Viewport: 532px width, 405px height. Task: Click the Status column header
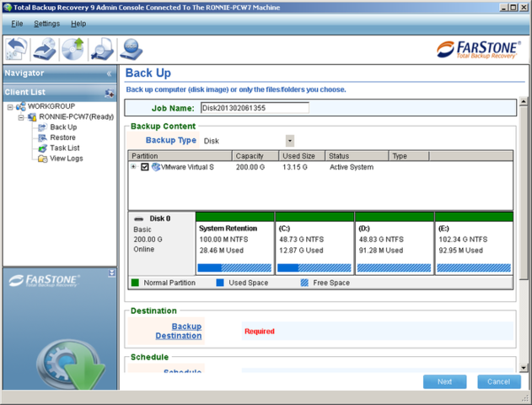point(357,156)
